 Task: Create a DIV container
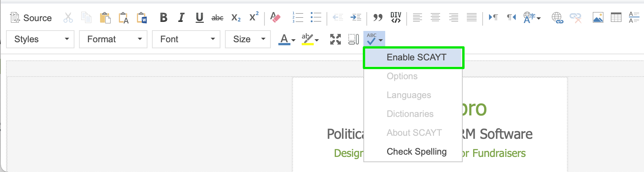(396, 18)
